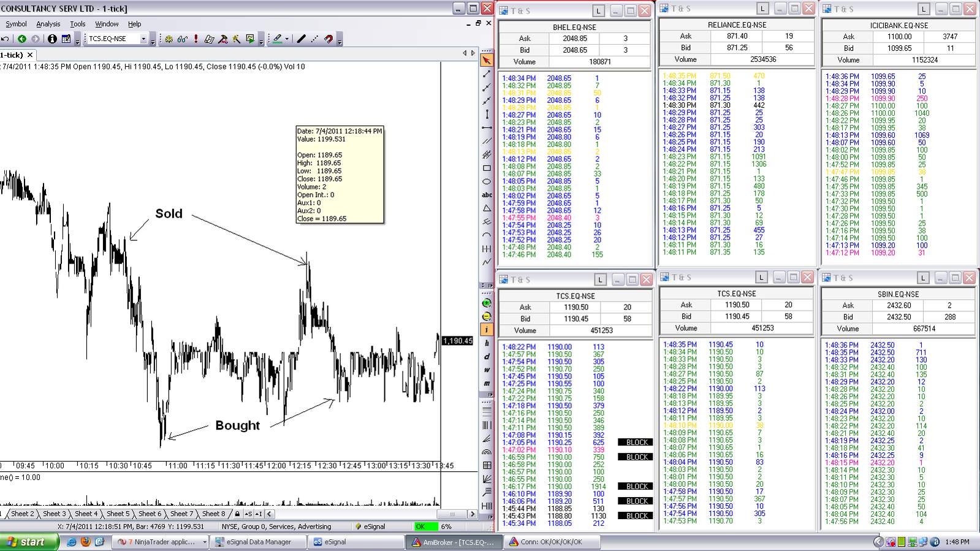This screenshot has width=980, height=551.
Task: Click the green run chart icon
Action: coord(250,39)
